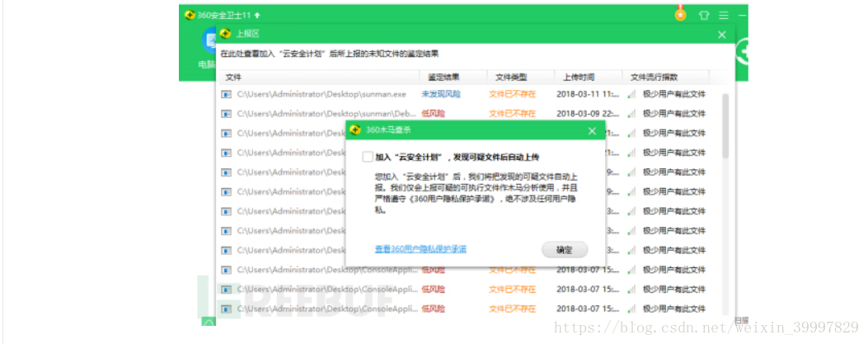Confirm with the 确定 button

pos(565,250)
